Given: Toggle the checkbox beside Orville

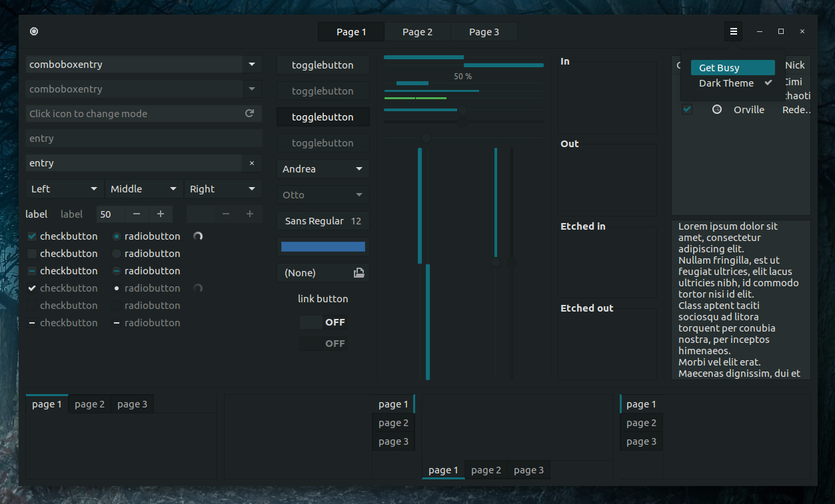Looking at the screenshot, I should [686, 109].
